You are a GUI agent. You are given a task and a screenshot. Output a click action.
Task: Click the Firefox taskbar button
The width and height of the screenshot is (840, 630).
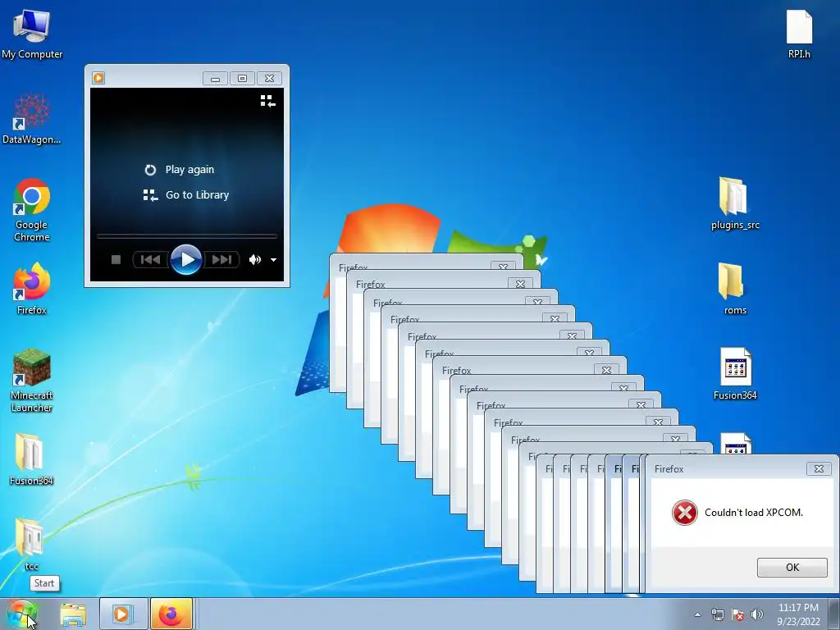click(171, 614)
